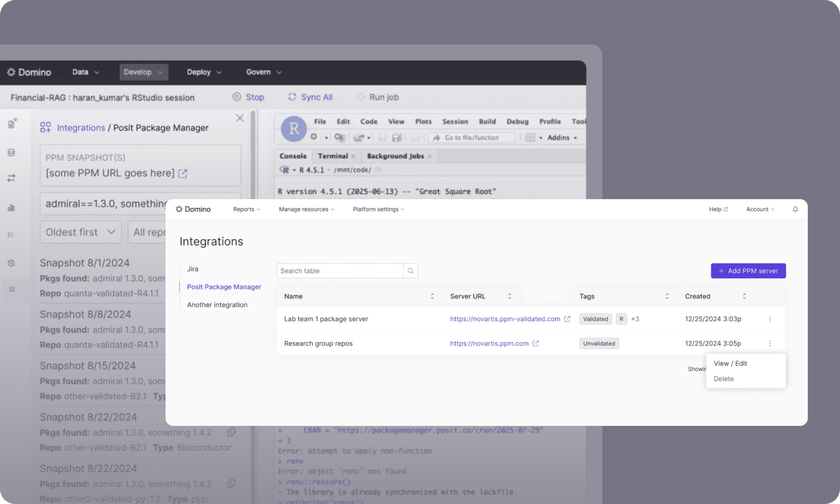Image resolution: width=840 pixels, height=504 pixels.
Task: Click the bar chart icon in left sidebar
Action: (11, 208)
